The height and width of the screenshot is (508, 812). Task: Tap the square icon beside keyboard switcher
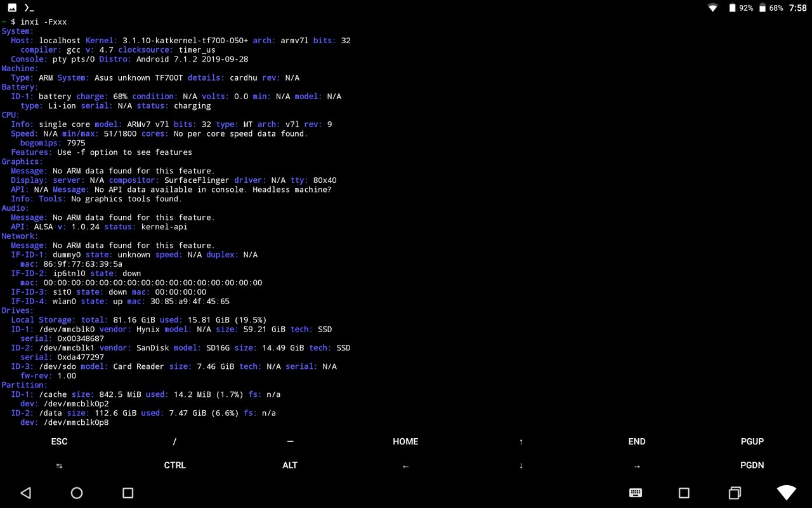pos(684,493)
